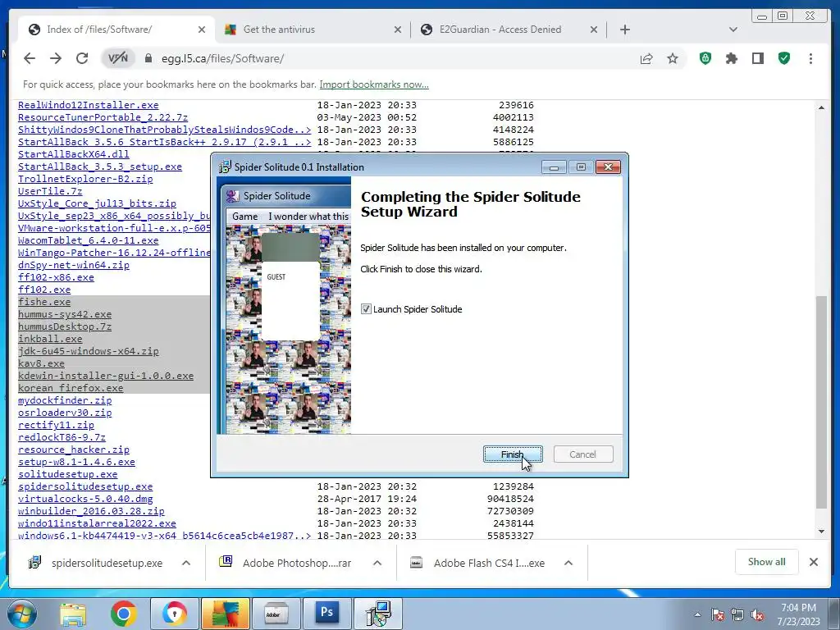
Task: Share this page using the share icon
Action: tap(646, 58)
